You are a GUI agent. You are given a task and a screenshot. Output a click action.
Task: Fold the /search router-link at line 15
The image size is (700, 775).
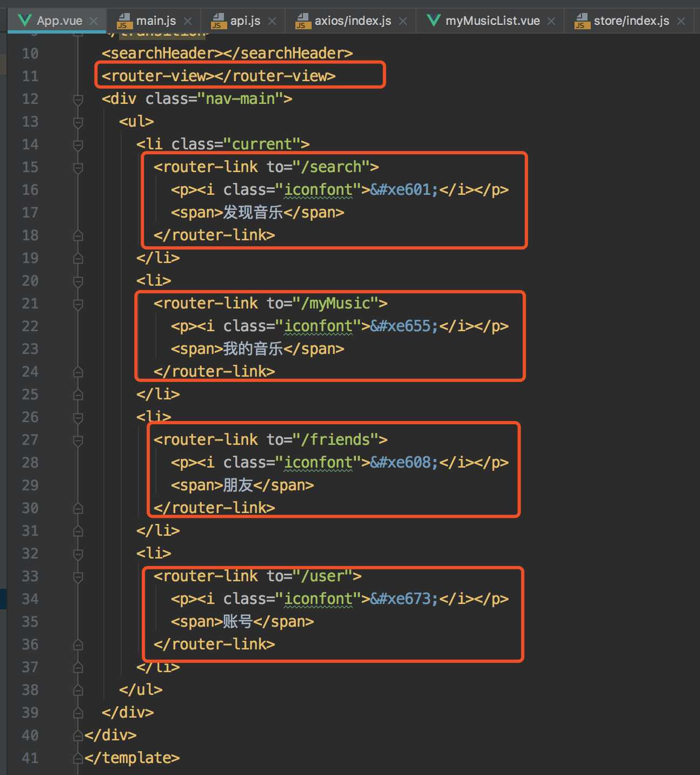tap(78, 168)
